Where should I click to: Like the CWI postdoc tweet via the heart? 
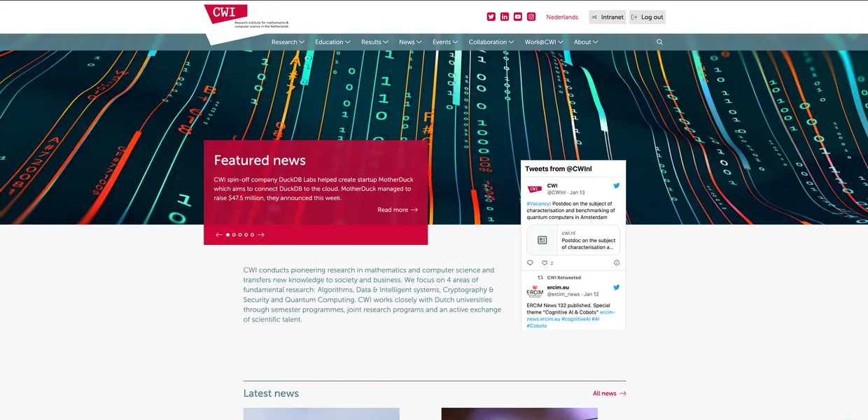545,262
